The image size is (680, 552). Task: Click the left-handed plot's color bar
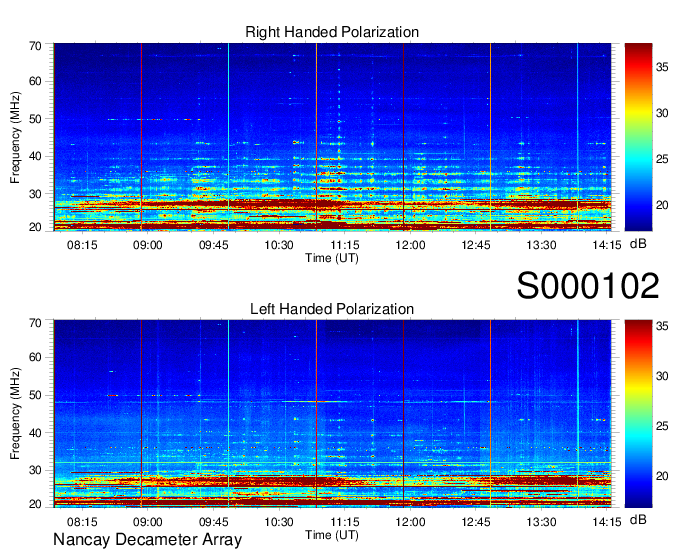pos(638,414)
